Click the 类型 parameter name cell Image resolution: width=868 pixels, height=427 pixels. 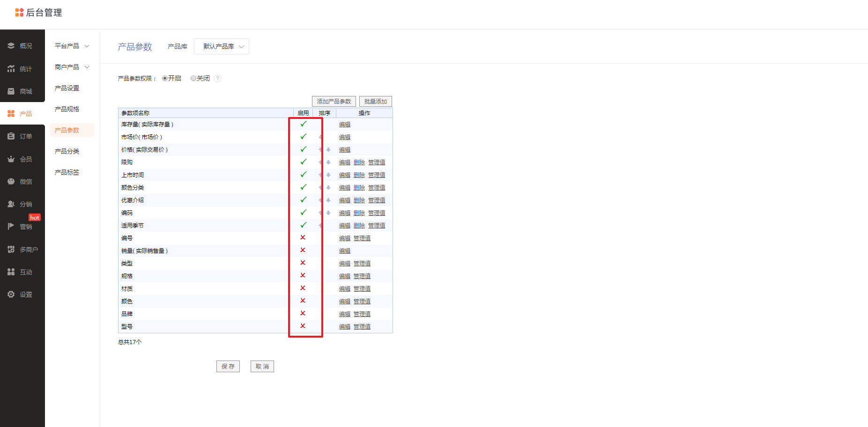[x=127, y=264]
